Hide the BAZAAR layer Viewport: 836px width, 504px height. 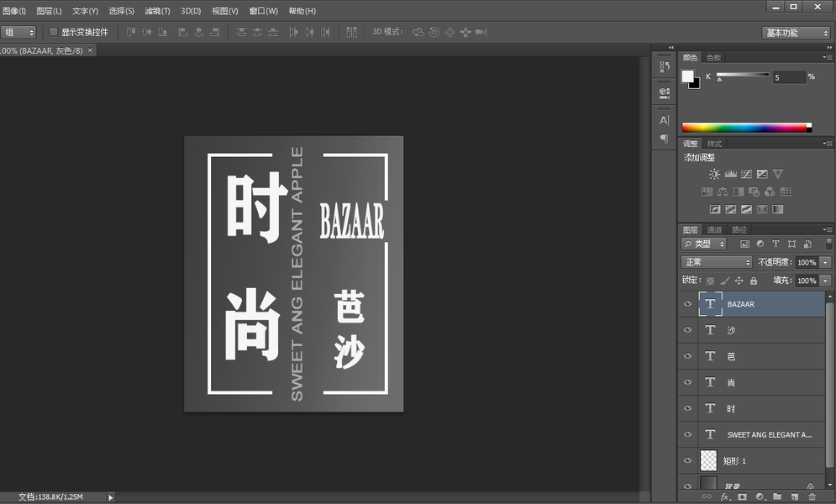coord(688,304)
